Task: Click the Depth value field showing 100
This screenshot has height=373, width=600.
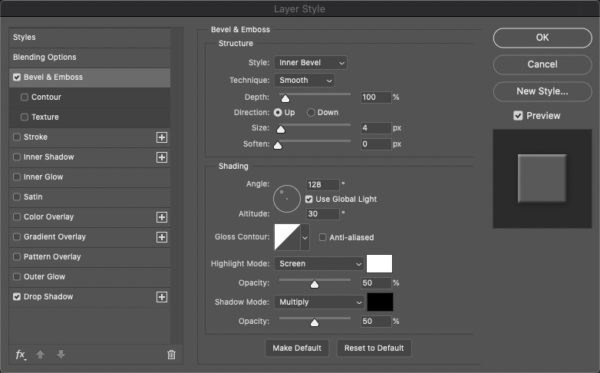Action: [376, 97]
